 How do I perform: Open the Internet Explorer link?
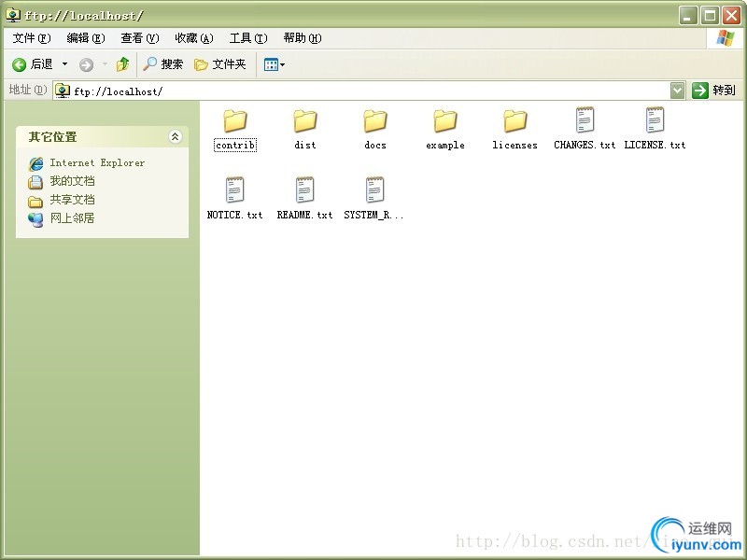[97, 162]
